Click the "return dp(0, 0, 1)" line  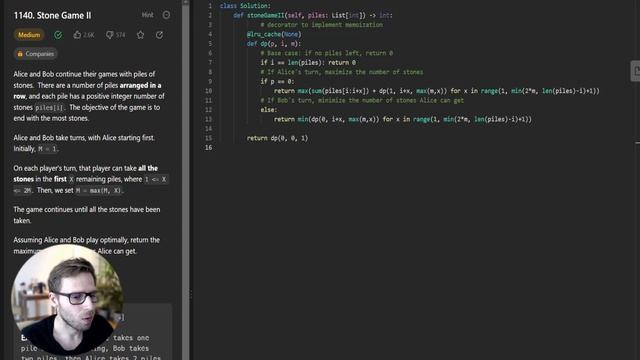[278, 138]
